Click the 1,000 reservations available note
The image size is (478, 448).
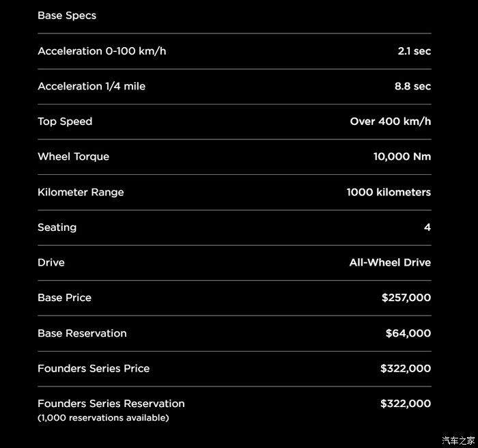103,417
